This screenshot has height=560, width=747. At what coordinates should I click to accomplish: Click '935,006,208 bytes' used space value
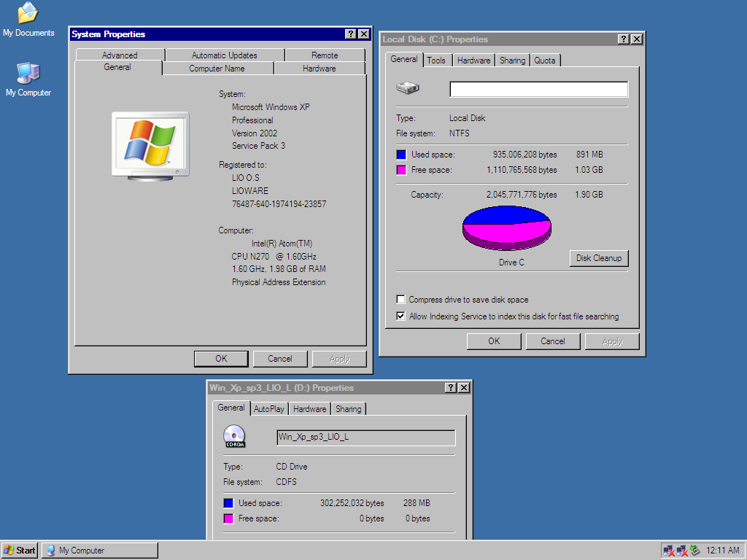click(525, 155)
